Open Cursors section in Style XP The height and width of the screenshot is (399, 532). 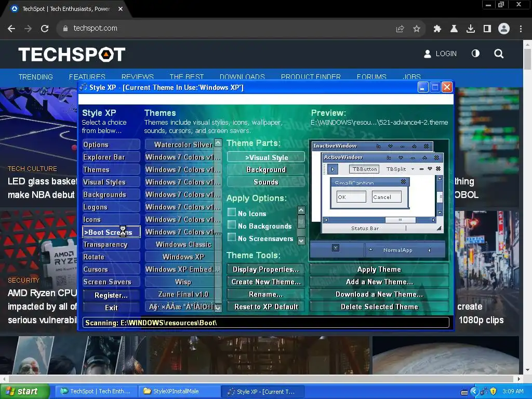point(111,270)
